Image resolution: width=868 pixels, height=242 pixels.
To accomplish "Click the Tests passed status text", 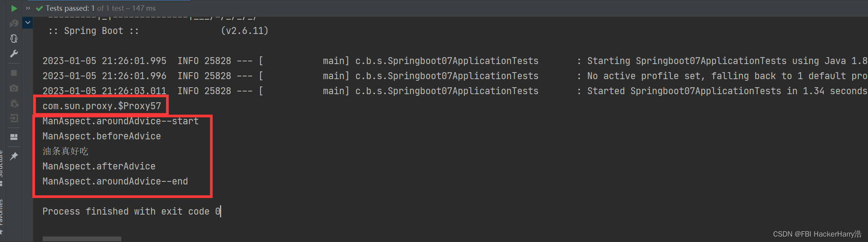I will (101, 8).
